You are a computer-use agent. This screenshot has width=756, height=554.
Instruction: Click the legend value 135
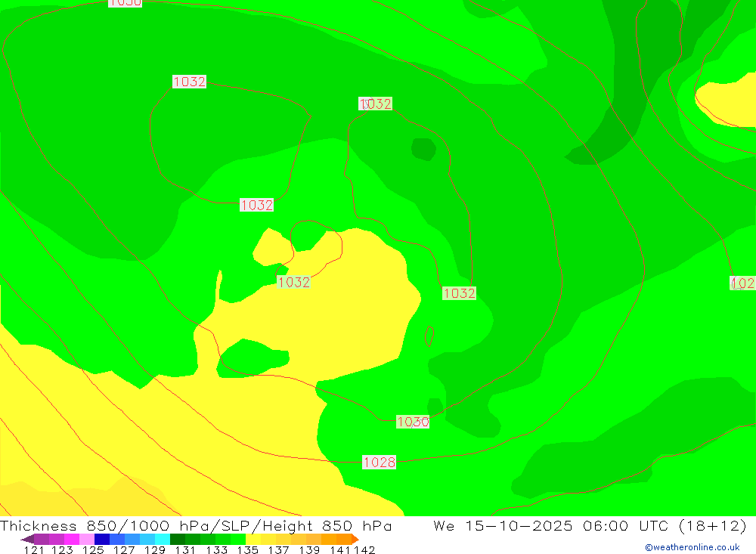pos(247,549)
